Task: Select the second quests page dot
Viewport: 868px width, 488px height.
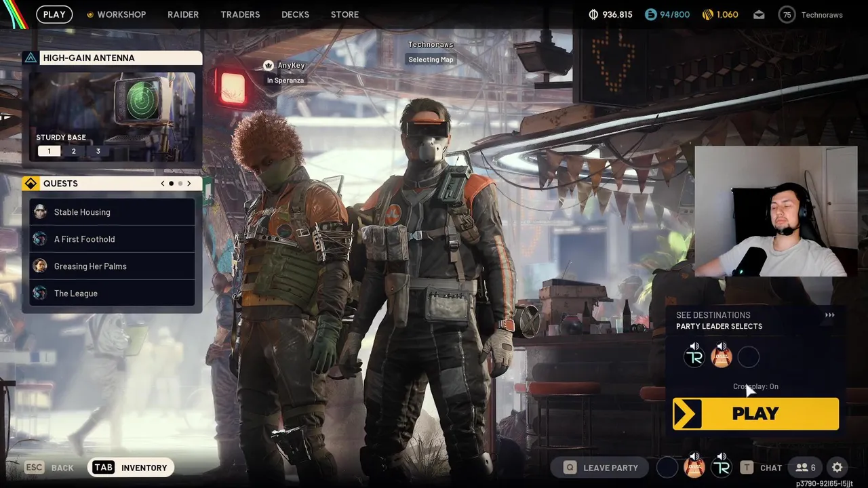Action: point(180,184)
